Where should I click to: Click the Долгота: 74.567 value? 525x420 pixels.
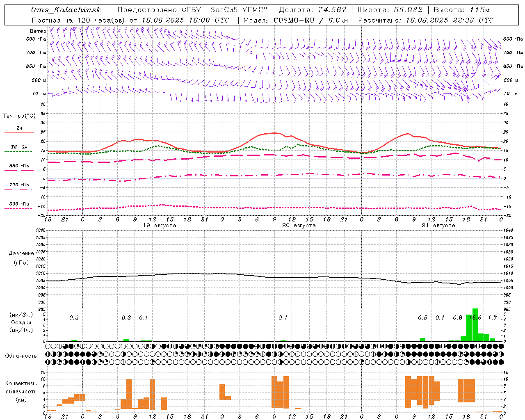[x=313, y=10]
